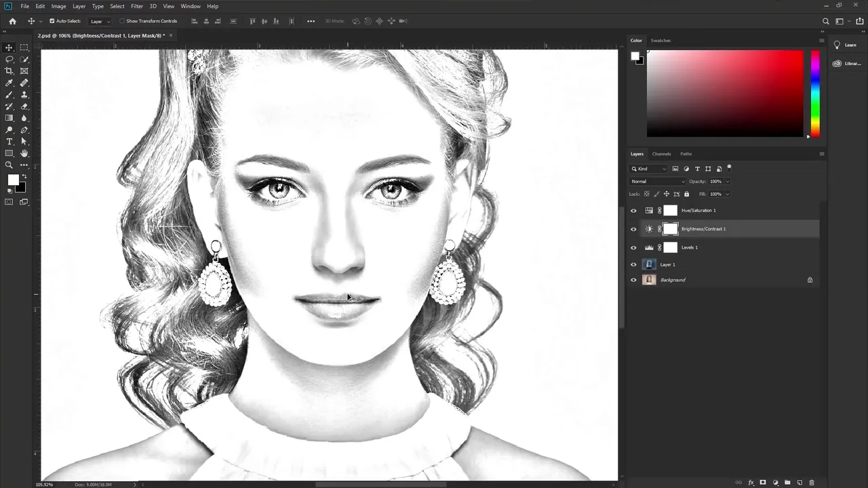The width and height of the screenshot is (868, 488).
Task: Toggle the layer filtering switch
Action: [x=730, y=167]
